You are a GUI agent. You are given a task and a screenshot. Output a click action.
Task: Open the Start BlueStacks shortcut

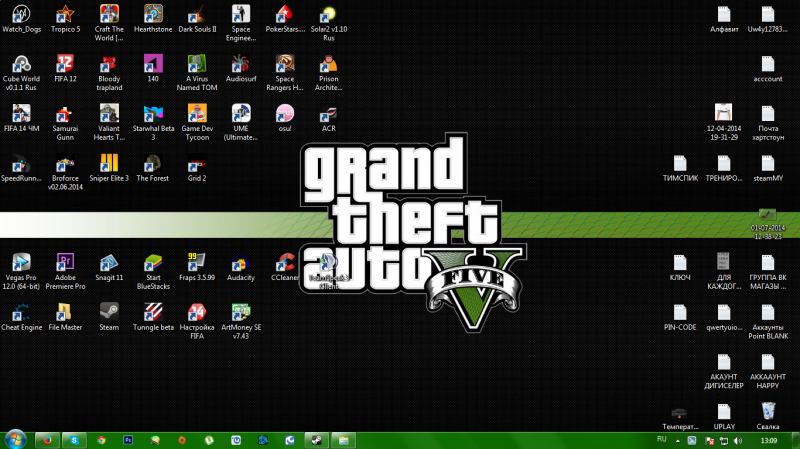[153, 271]
